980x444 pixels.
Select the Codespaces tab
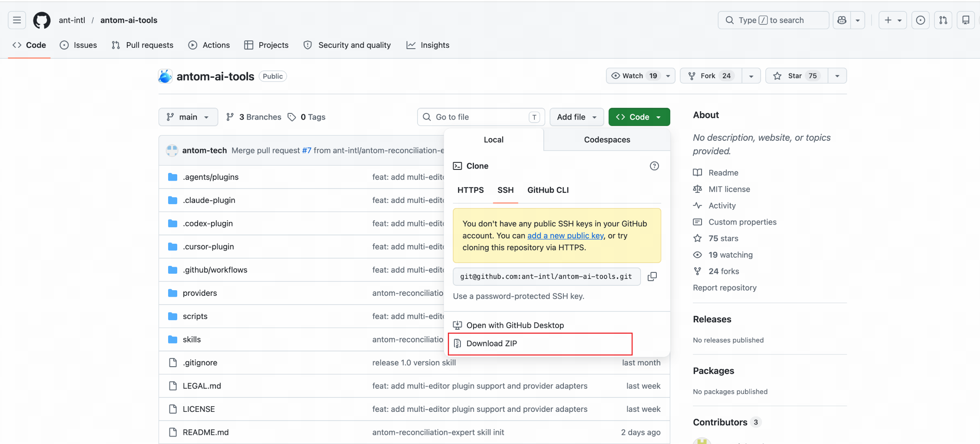(x=607, y=139)
